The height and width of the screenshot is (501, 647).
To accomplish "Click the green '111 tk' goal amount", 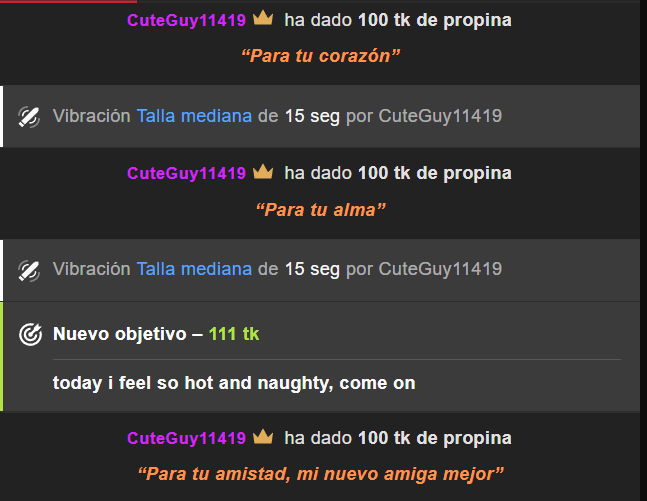I will click(234, 334).
